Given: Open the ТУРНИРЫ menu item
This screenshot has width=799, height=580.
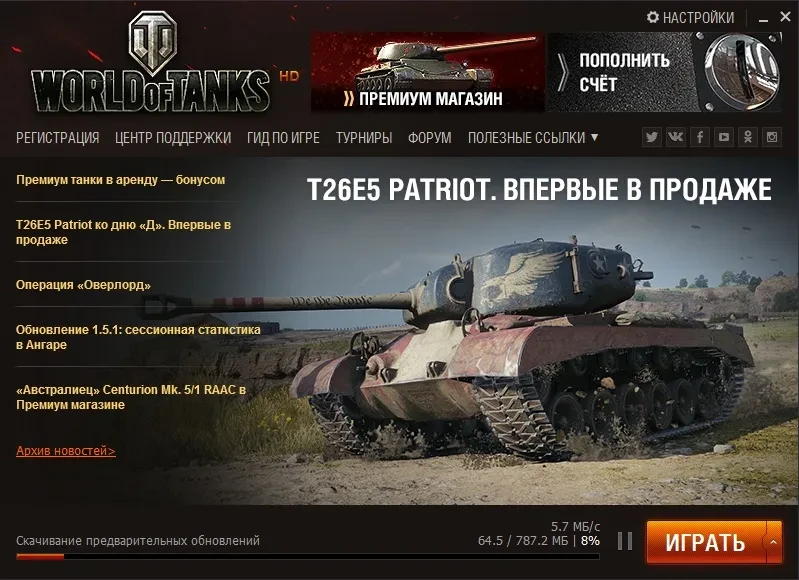Looking at the screenshot, I should click(x=364, y=138).
